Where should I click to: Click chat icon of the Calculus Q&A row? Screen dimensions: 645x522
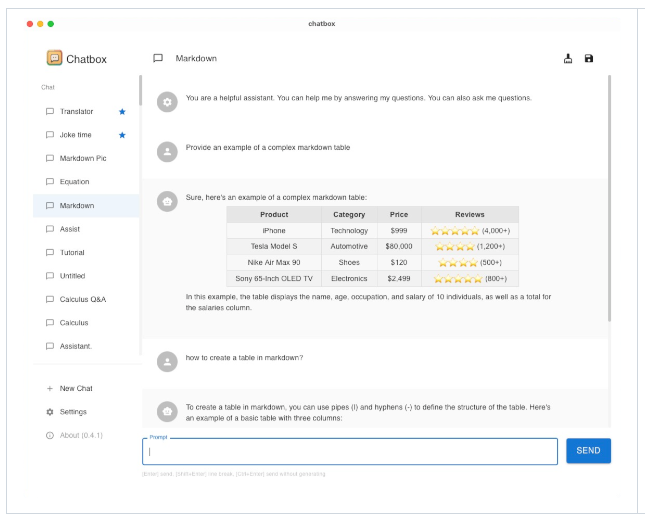coord(50,299)
